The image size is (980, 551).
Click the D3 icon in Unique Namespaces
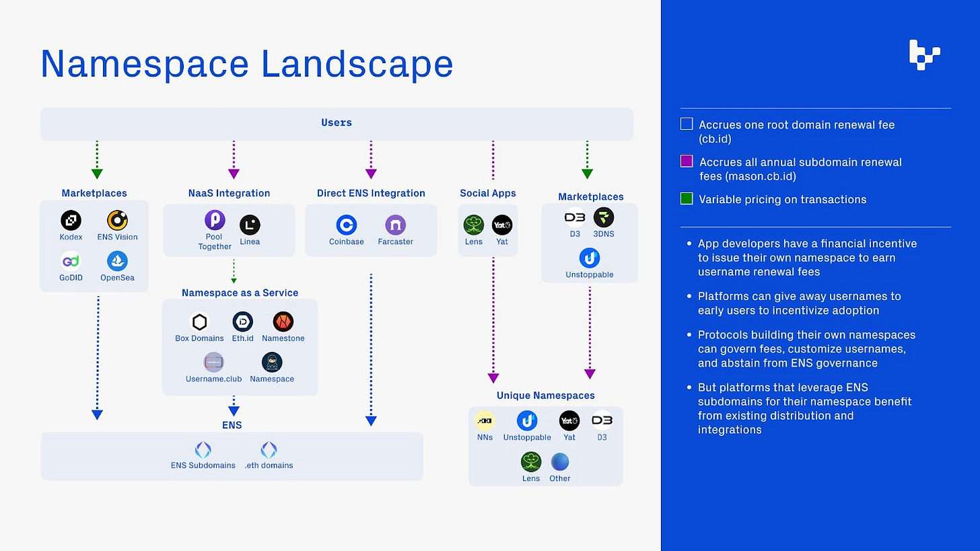(x=602, y=420)
